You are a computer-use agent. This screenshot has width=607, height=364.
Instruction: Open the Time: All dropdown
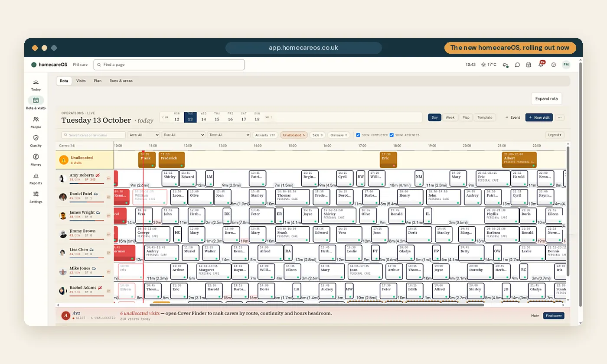coord(228,135)
